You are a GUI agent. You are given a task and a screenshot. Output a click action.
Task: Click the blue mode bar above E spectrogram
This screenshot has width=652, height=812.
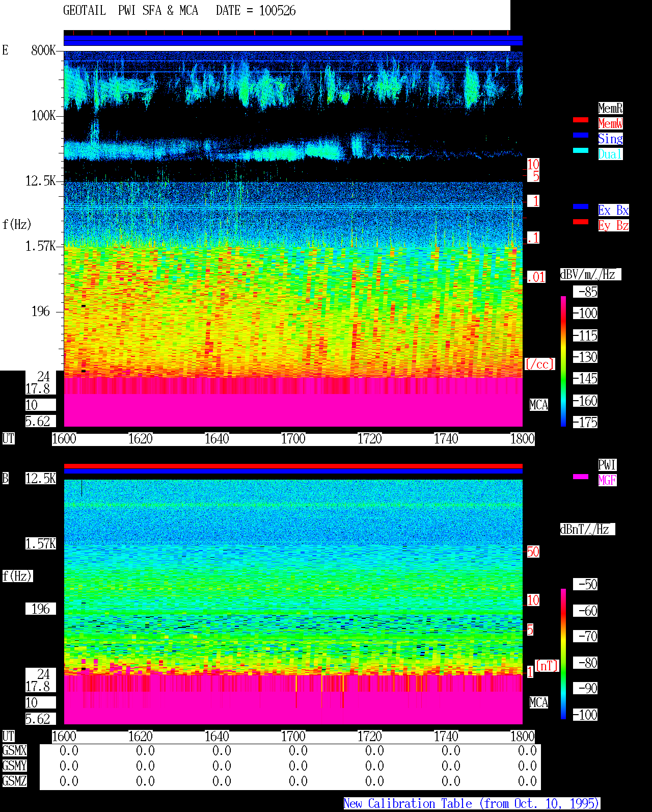293,41
